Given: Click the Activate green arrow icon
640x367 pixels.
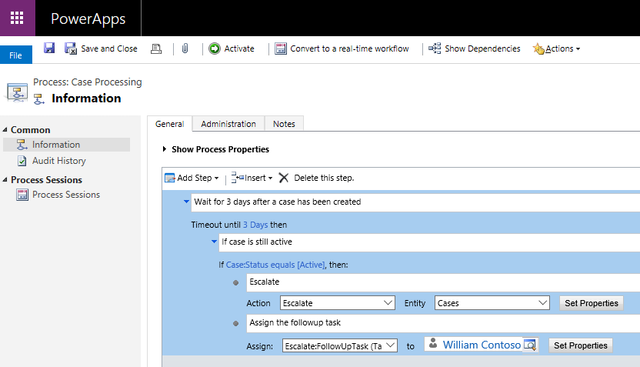Looking at the screenshot, I should click(214, 49).
